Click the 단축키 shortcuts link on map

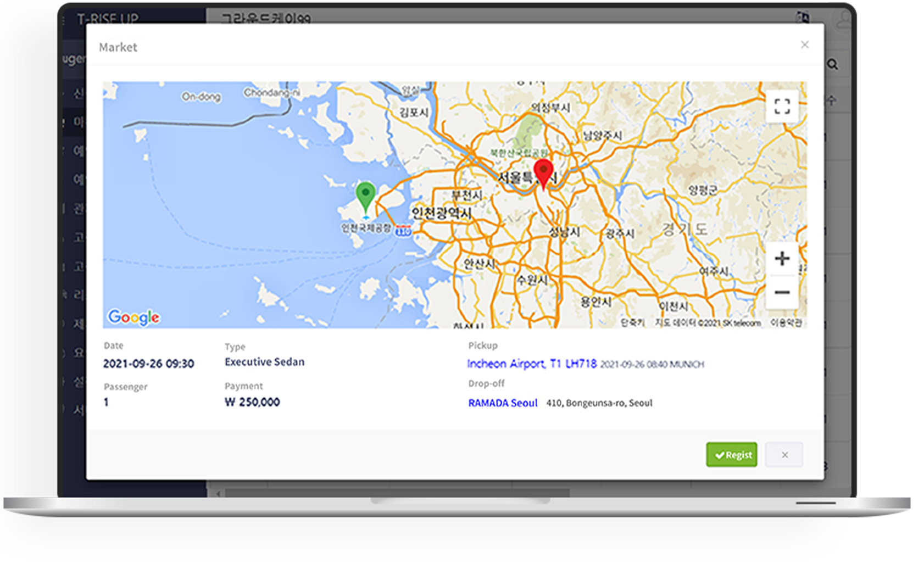tap(632, 322)
